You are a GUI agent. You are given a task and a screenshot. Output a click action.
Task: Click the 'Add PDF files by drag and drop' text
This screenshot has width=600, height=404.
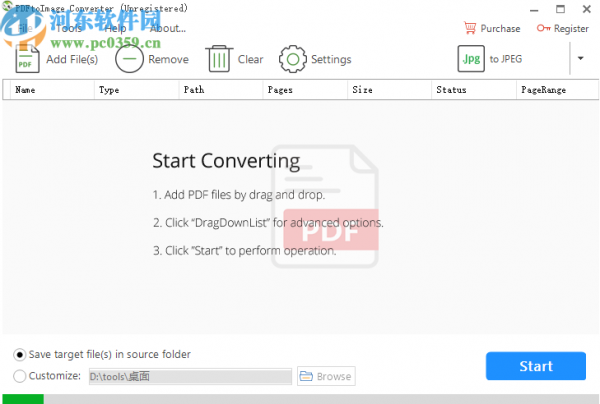tap(239, 195)
